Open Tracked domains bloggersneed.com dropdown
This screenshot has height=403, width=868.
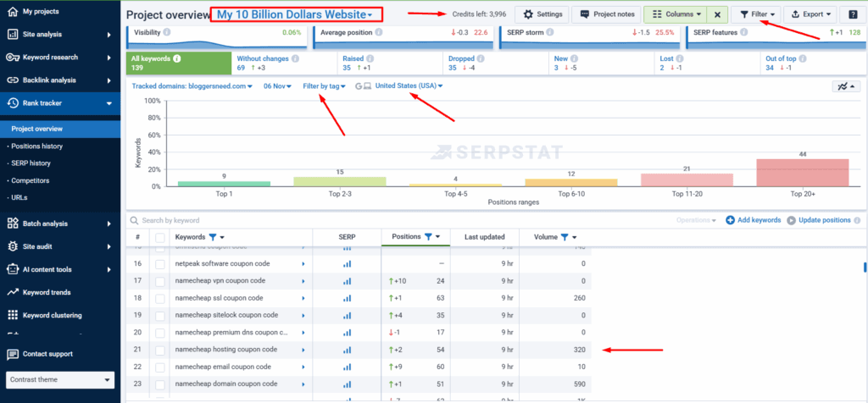(x=192, y=86)
